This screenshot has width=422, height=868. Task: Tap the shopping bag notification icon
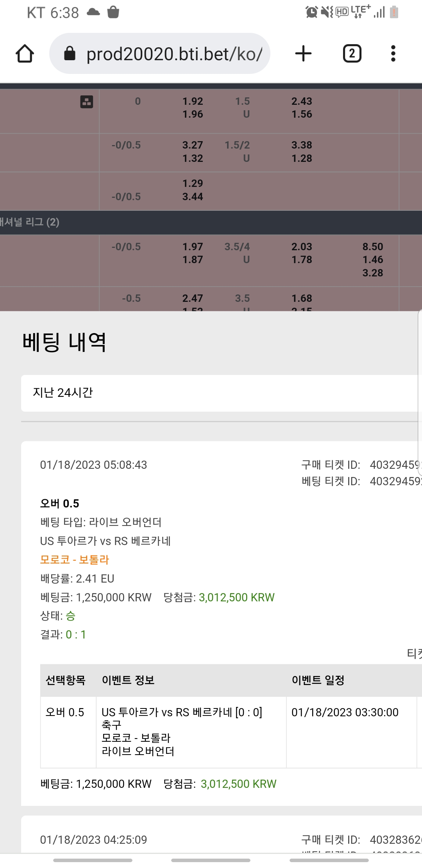113,13
